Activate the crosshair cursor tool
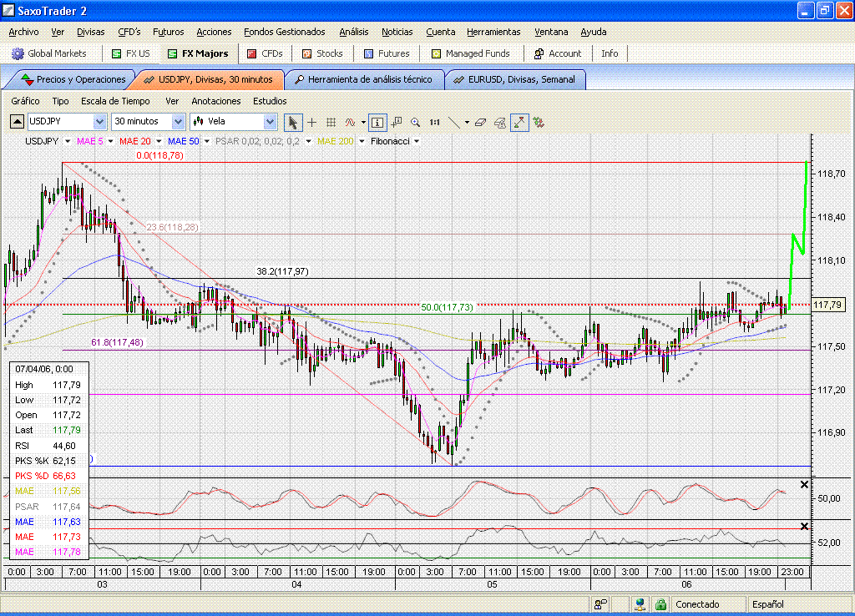This screenshot has height=616, width=855. click(x=312, y=122)
